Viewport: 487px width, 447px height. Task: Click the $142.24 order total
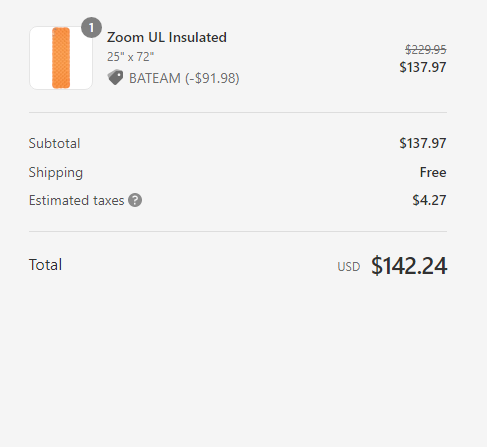(x=409, y=266)
